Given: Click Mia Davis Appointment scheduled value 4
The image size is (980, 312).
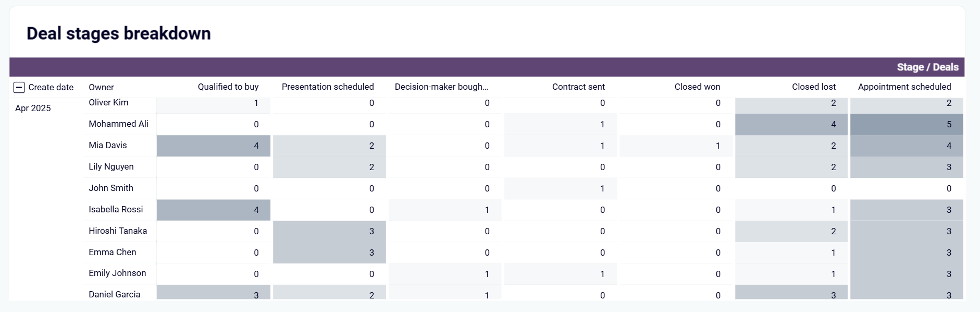Looking at the screenshot, I should (907, 146).
